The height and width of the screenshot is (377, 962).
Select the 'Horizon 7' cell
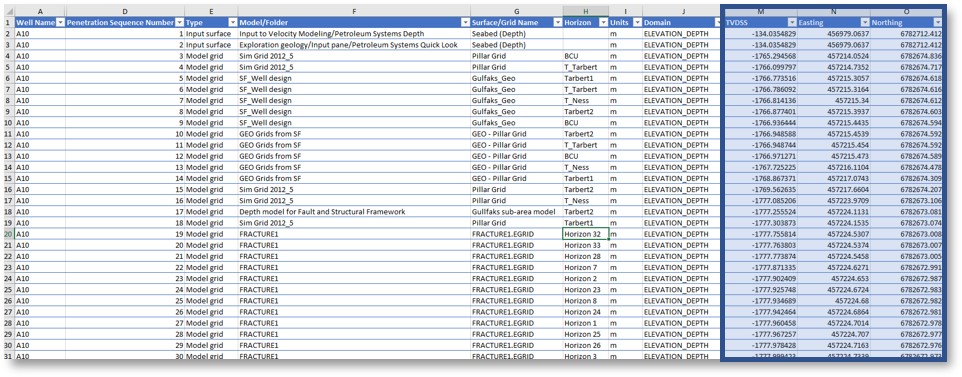click(585, 267)
